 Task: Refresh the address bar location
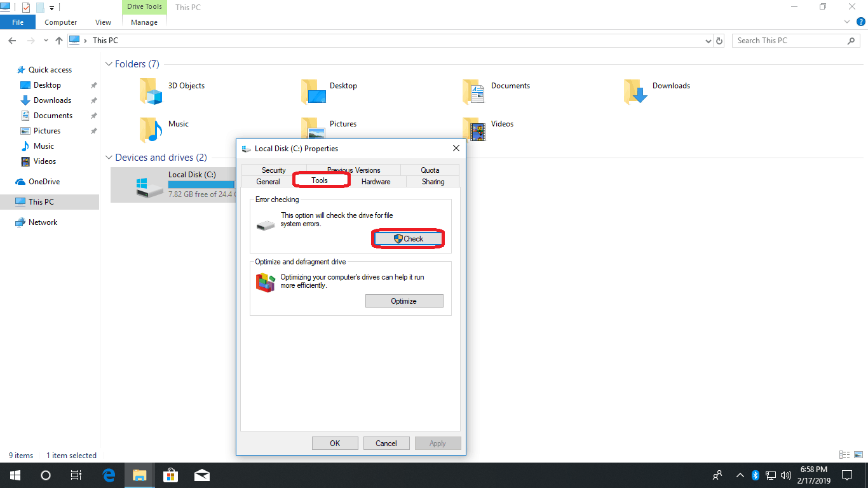pos(719,41)
